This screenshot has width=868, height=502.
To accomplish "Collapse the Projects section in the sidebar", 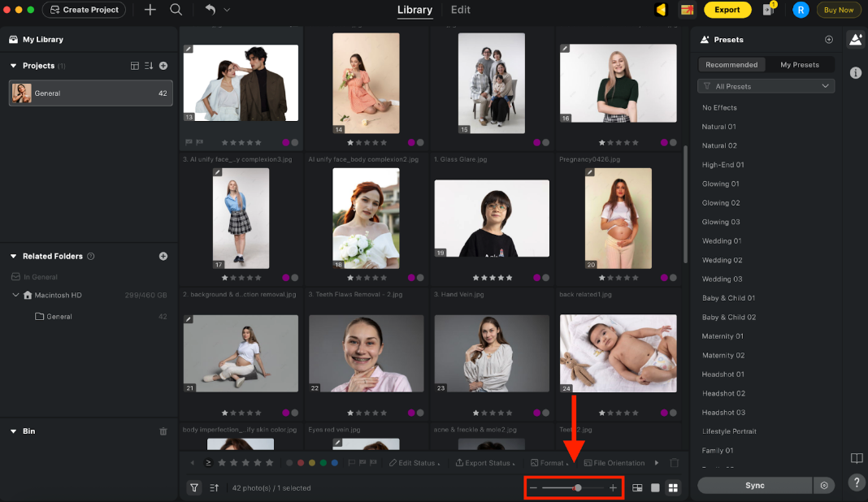I will (x=12, y=66).
